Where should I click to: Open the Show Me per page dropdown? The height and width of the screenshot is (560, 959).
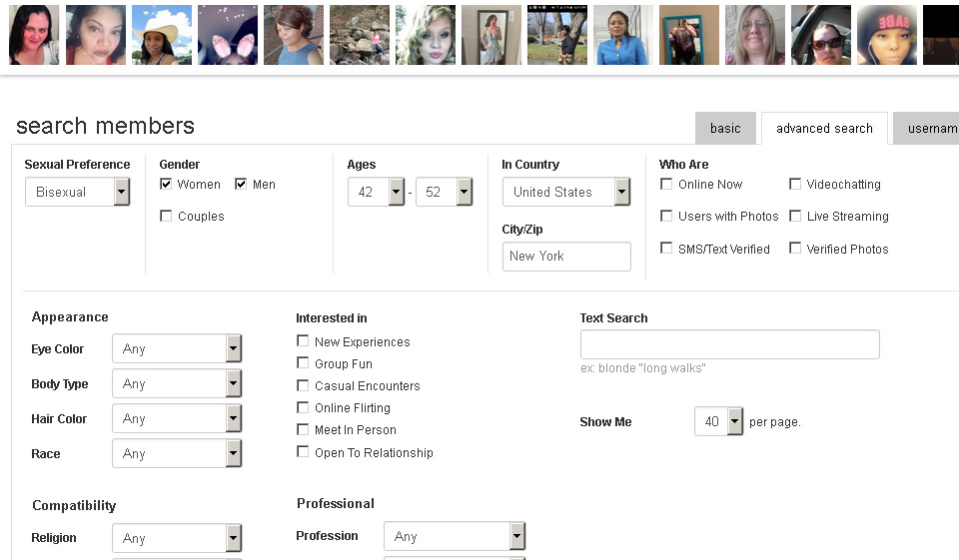pos(719,421)
